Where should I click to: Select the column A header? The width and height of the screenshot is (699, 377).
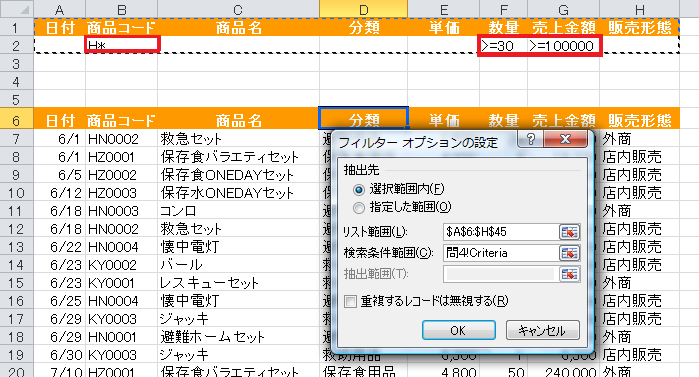click(59, 9)
